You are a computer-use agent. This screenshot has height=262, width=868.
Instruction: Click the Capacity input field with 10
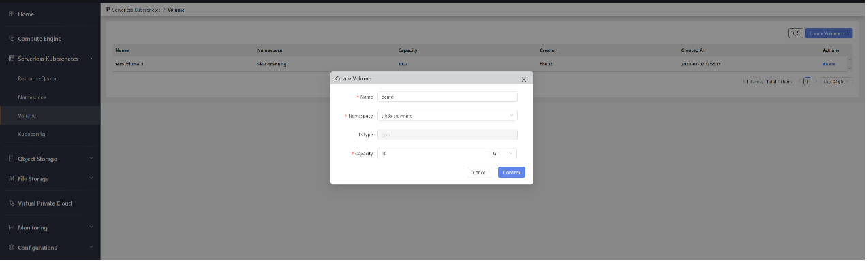(x=434, y=154)
